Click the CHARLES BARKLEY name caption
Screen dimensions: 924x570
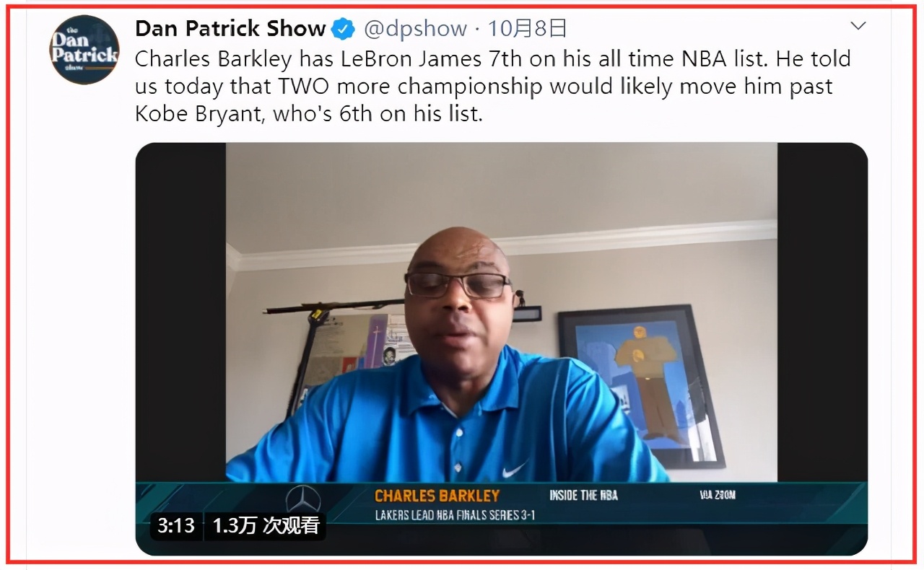point(437,496)
